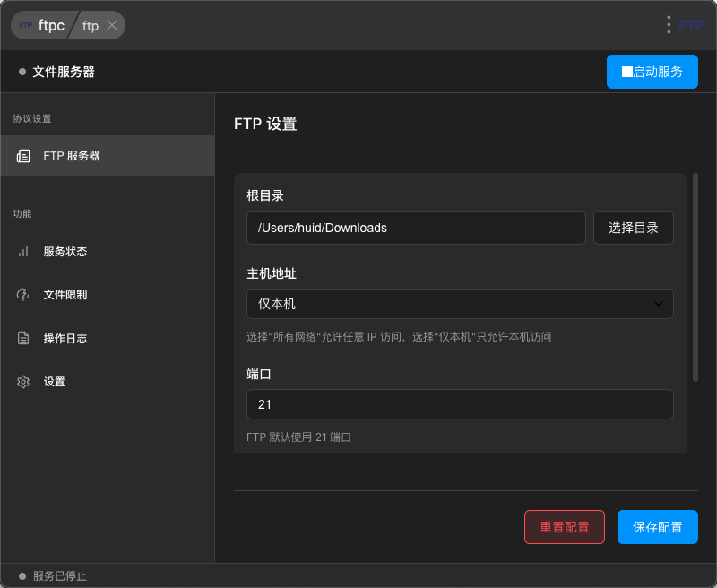Open 文件限制 in the sidebar
The height and width of the screenshot is (588, 717).
tap(108, 295)
